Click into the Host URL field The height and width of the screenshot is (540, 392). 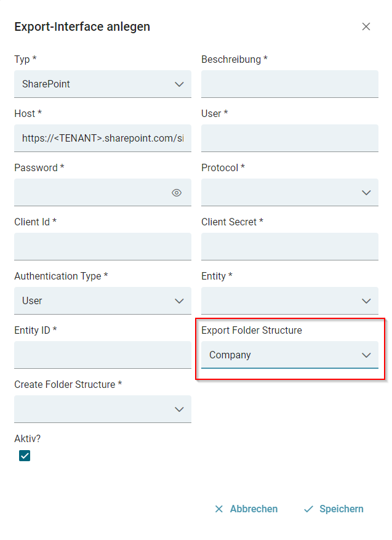[x=102, y=139]
